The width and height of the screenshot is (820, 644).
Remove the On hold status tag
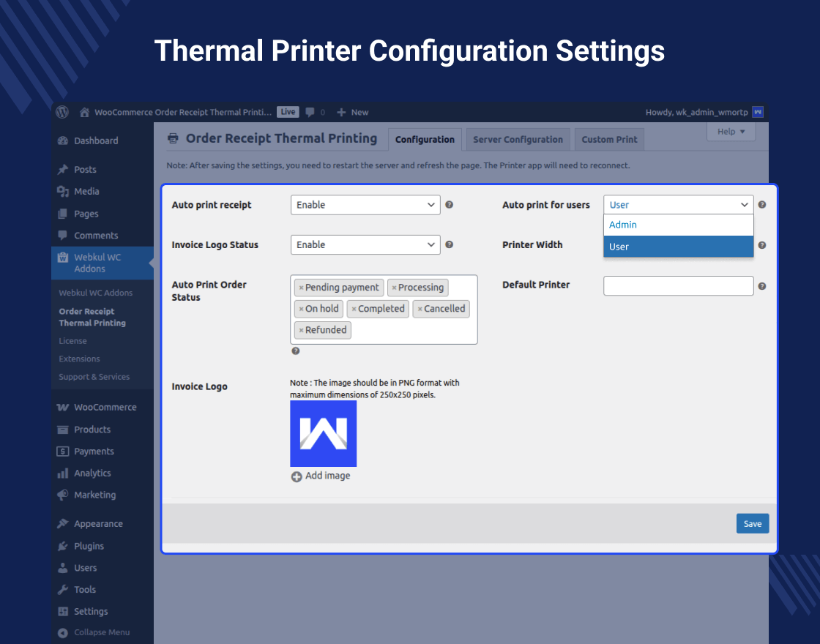(x=301, y=310)
